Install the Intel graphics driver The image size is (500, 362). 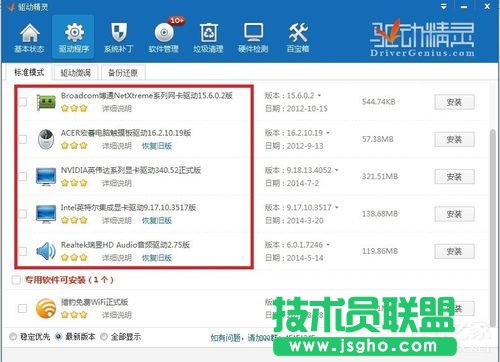click(454, 214)
